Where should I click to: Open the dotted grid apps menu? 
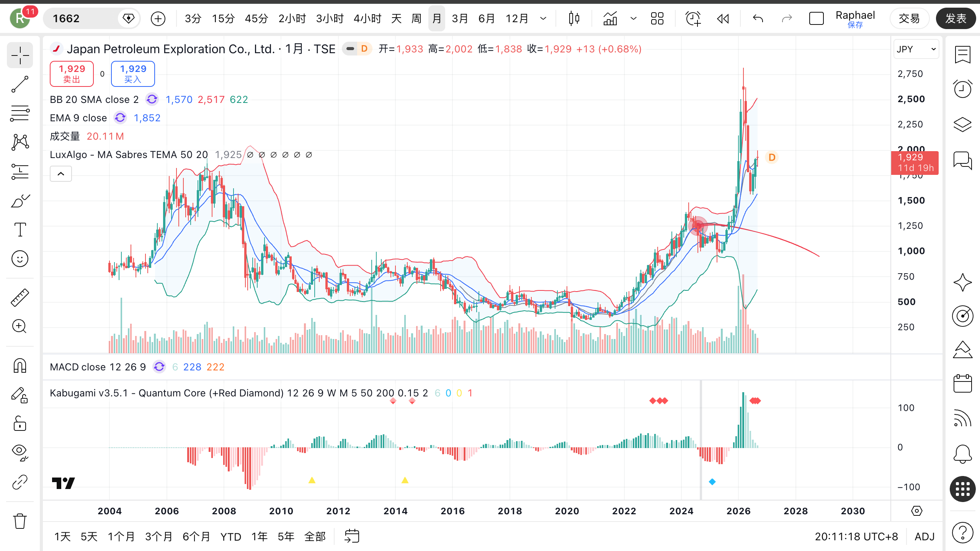tap(962, 489)
